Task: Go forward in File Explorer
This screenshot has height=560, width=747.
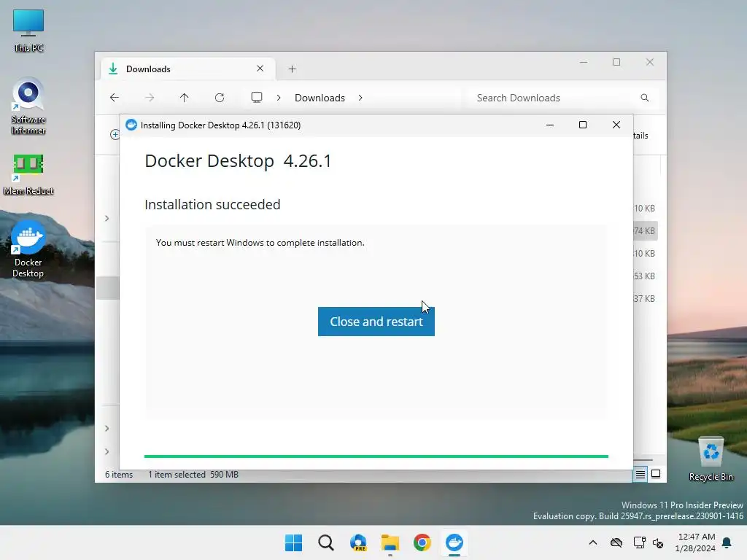Action: point(150,98)
